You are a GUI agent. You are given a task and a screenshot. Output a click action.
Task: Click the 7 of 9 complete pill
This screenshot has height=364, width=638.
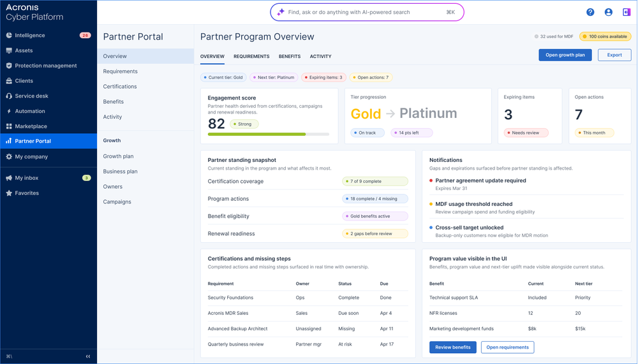tap(375, 182)
